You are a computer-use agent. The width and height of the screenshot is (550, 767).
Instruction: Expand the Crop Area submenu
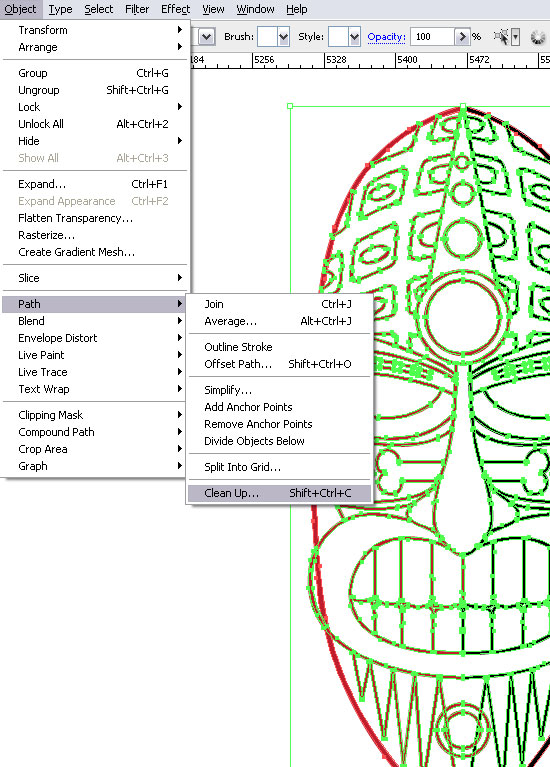(94, 449)
